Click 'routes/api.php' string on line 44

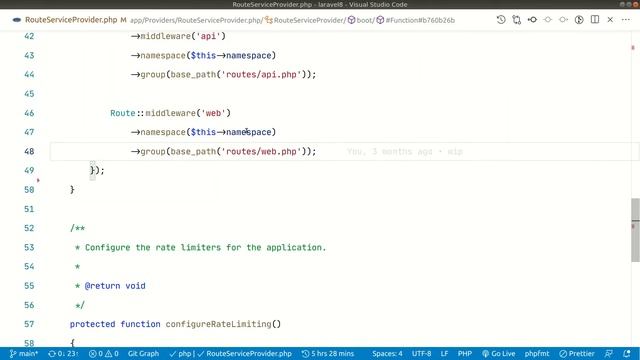coord(261,74)
